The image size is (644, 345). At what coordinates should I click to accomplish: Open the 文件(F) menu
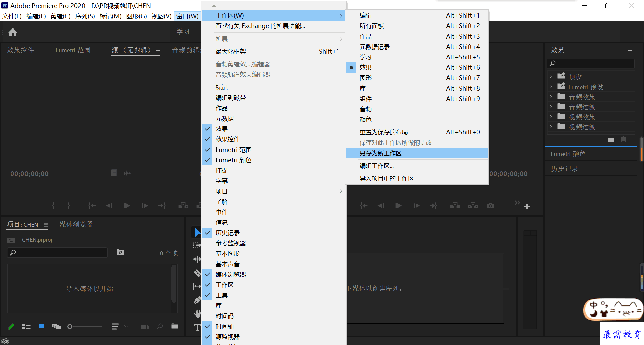point(12,16)
